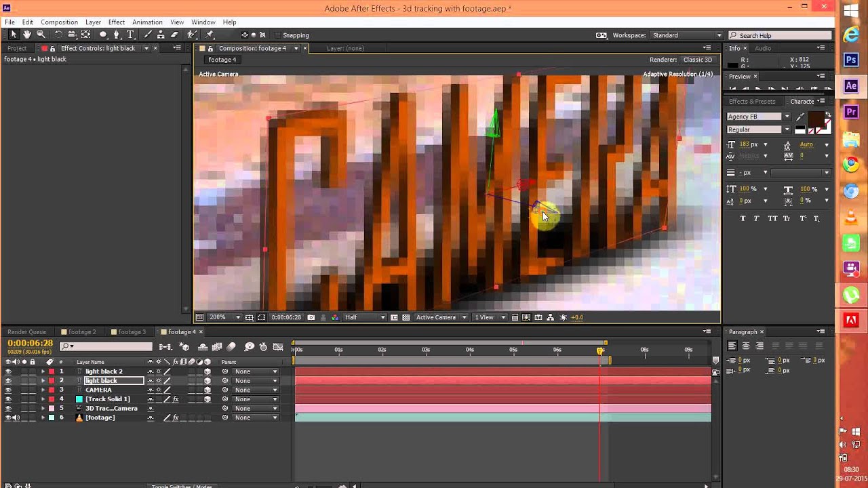The image size is (868, 488).
Task: Select the Selection arrow tool
Action: pyautogui.click(x=13, y=35)
